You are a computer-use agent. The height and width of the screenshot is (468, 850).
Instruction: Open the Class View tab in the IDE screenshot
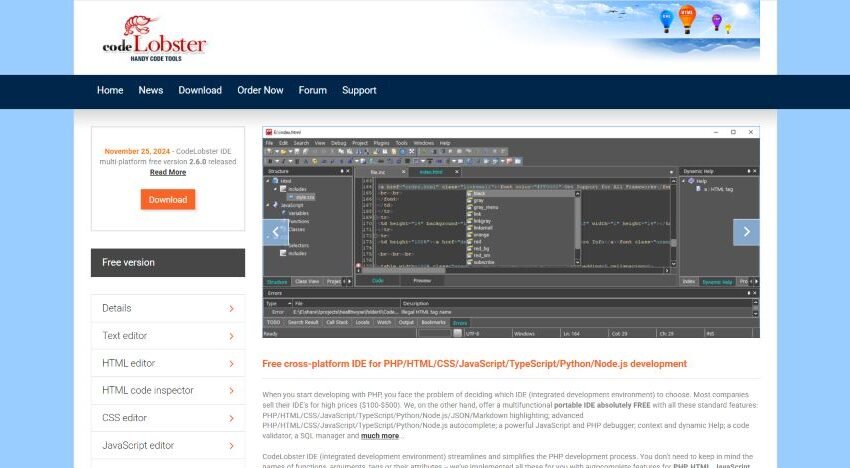[x=307, y=281]
